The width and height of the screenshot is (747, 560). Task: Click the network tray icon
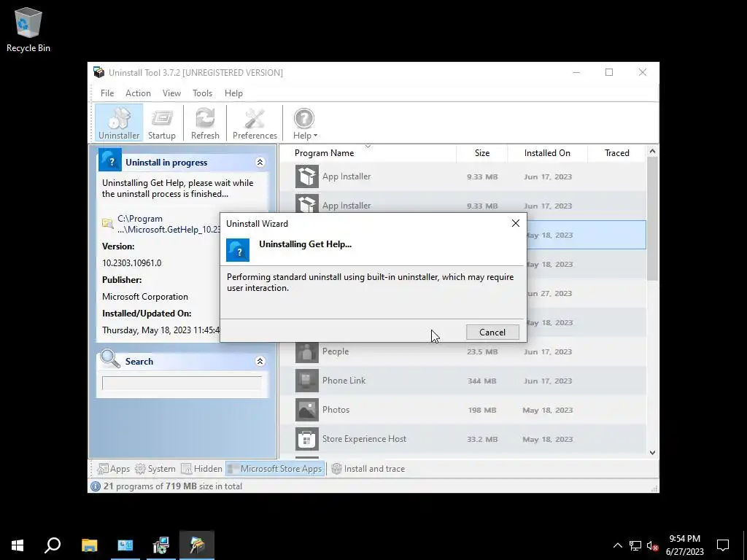coord(635,545)
